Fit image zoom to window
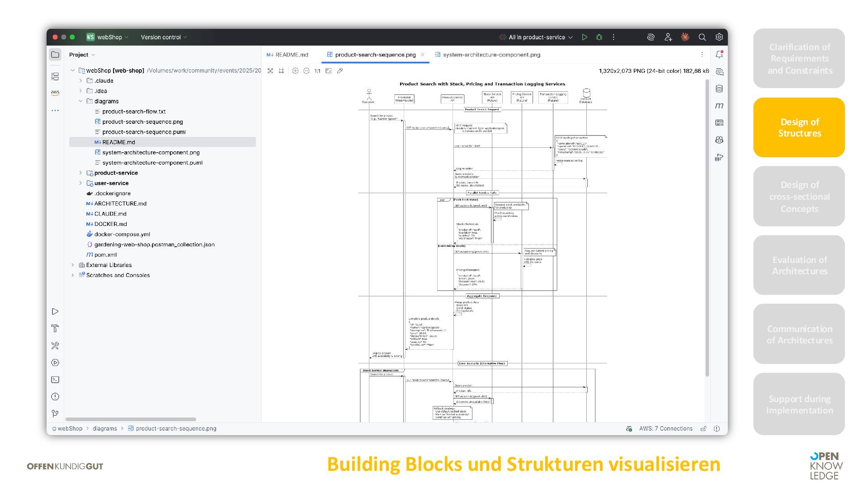Viewport: 868px width, 488px height. tap(329, 71)
